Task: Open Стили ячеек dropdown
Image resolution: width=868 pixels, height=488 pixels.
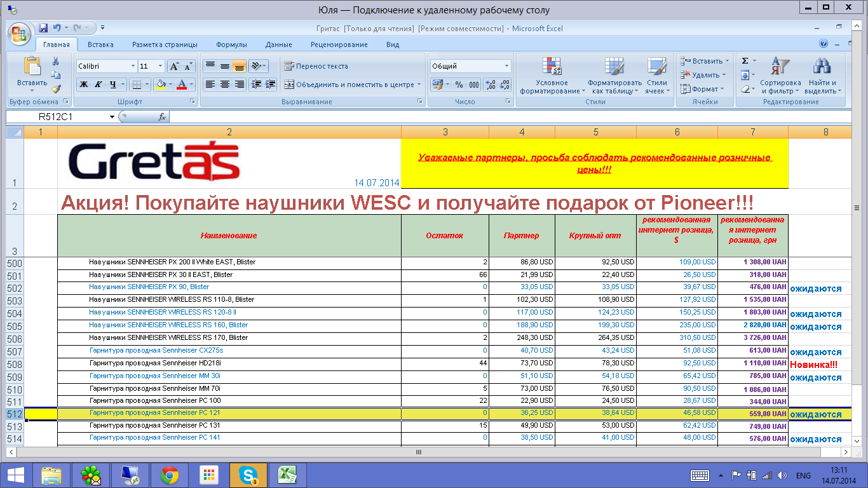Action: (657, 76)
